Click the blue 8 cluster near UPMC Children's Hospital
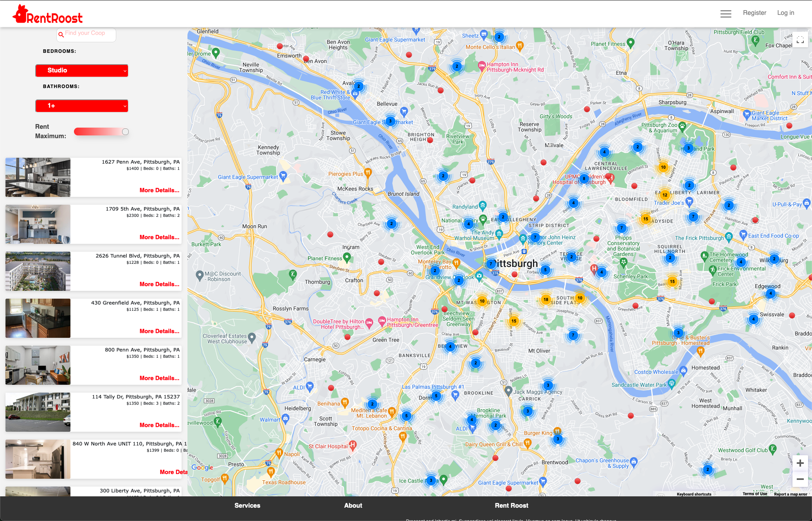The height and width of the screenshot is (521, 812). 584,178
